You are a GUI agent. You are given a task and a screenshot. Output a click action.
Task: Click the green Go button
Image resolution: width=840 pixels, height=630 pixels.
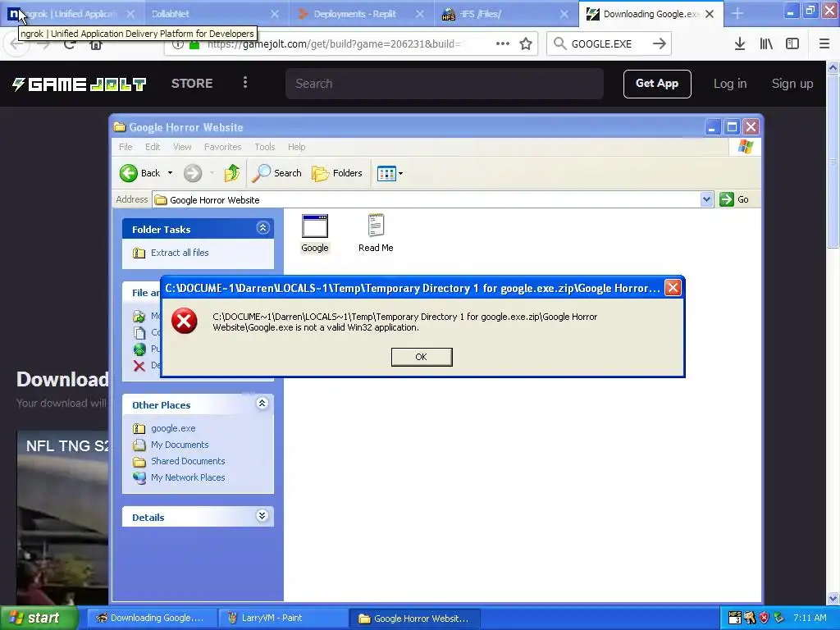coord(734,199)
